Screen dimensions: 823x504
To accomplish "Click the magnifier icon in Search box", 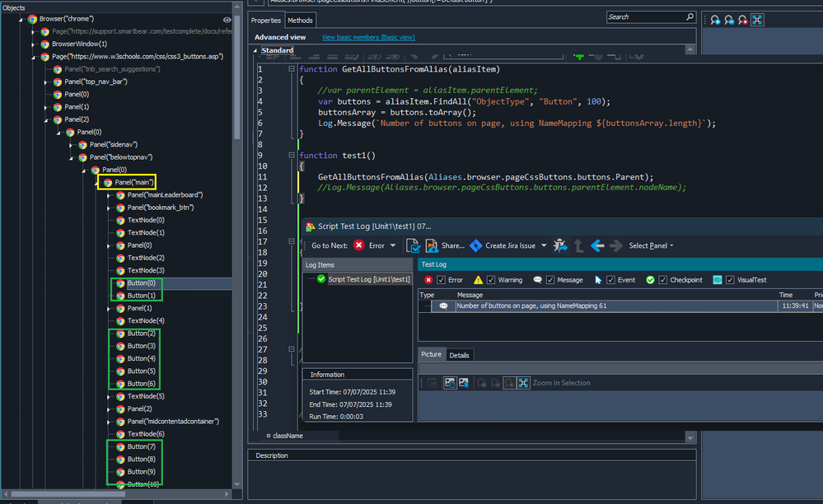I will click(690, 16).
